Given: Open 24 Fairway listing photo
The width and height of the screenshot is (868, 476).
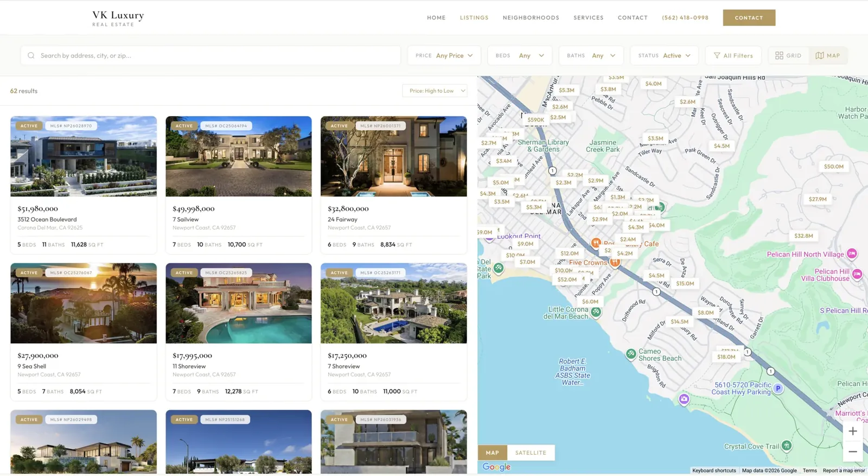Looking at the screenshot, I should click(393, 156).
